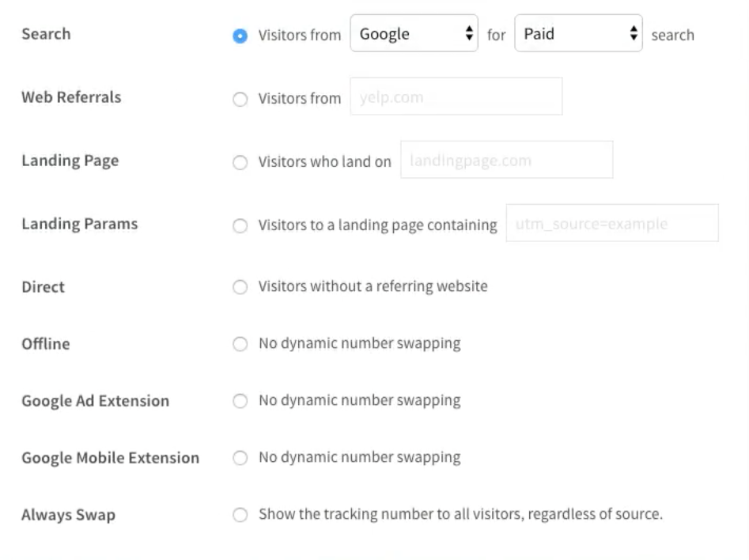Choose the Landing Page radio option
The height and width of the screenshot is (560, 749).
240,162
